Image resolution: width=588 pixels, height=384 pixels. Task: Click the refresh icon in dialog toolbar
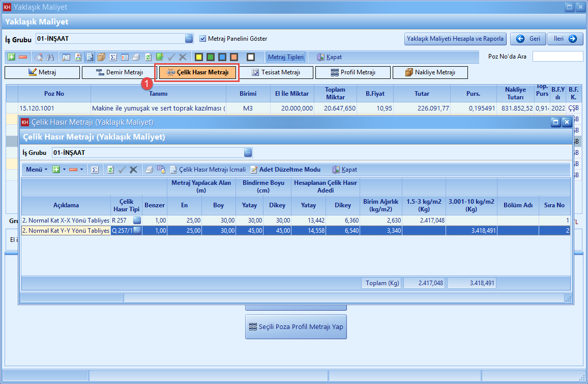(x=110, y=170)
